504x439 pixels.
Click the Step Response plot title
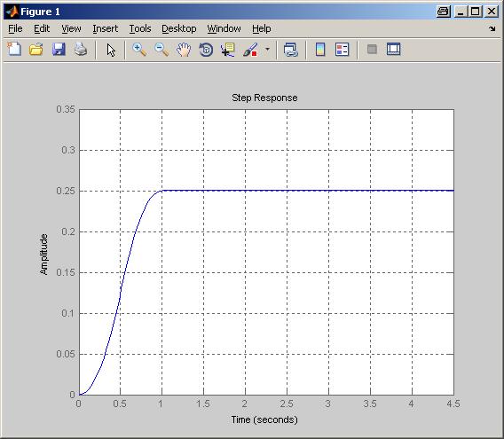[264, 98]
